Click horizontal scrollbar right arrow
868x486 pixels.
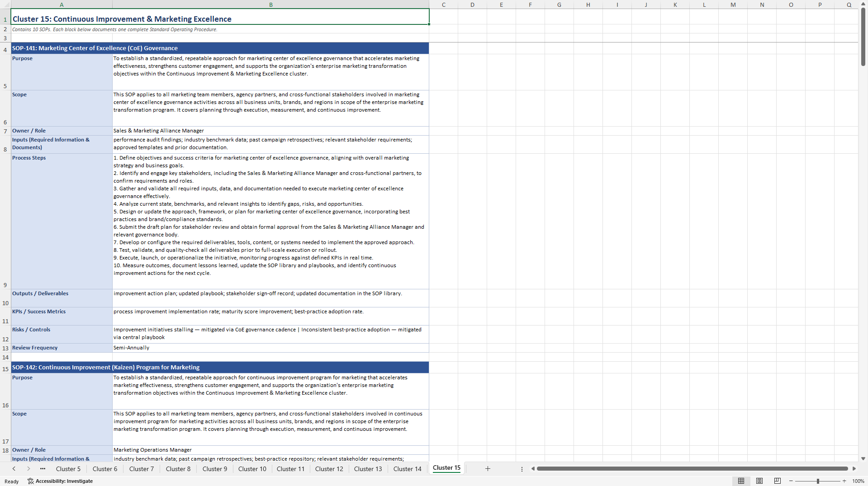pos(854,469)
